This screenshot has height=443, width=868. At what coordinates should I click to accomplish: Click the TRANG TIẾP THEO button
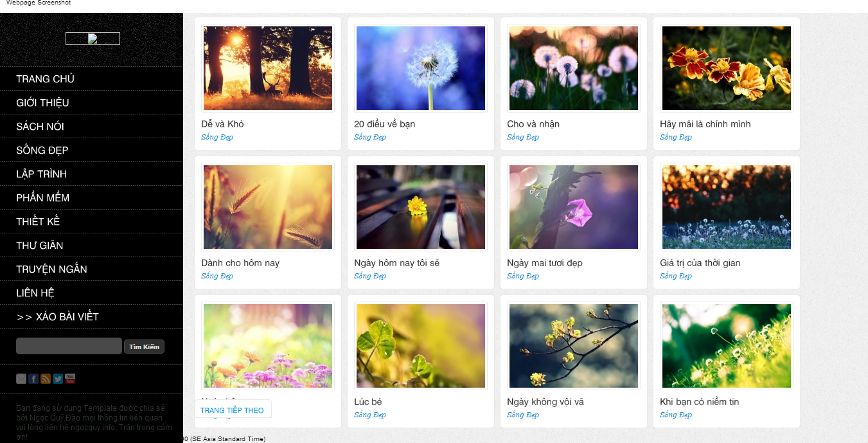tap(232, 410)
